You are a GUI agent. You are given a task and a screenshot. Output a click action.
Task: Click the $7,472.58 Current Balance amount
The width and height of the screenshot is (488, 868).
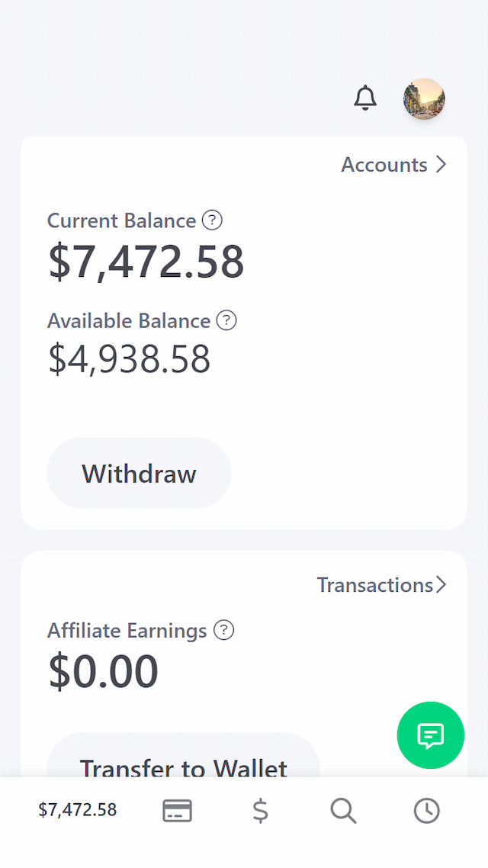click(x=146, y=262)
